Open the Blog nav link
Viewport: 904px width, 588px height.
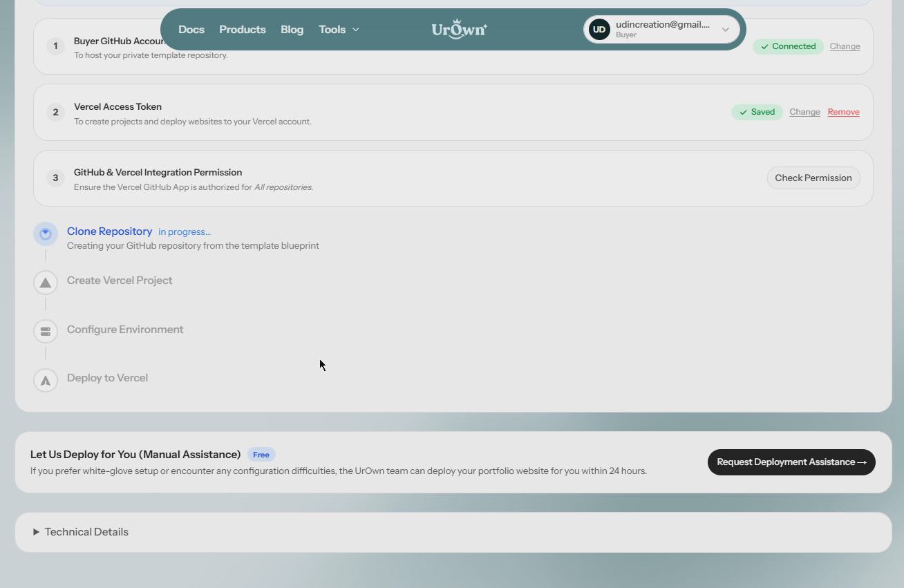(292, 30)
